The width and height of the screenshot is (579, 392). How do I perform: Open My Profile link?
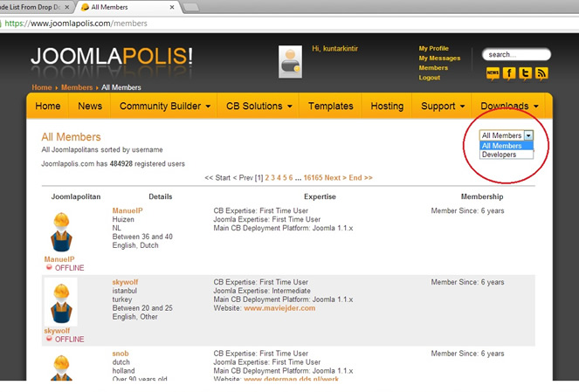[x=433, y=48]
